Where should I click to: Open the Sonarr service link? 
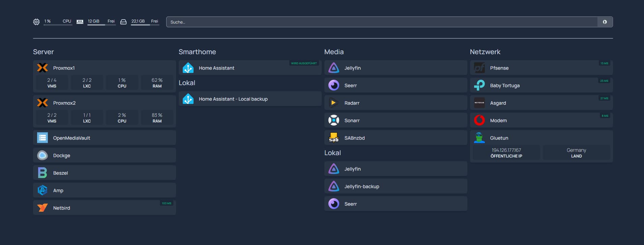tap(396, 120)
